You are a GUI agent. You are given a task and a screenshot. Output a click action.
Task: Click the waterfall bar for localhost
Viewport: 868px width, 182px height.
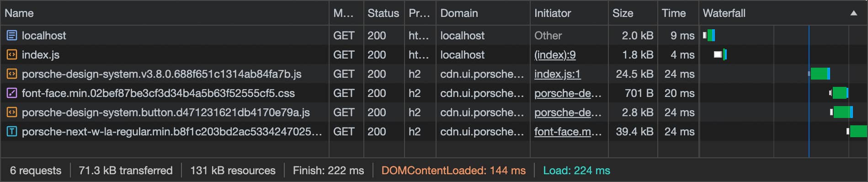709,35
